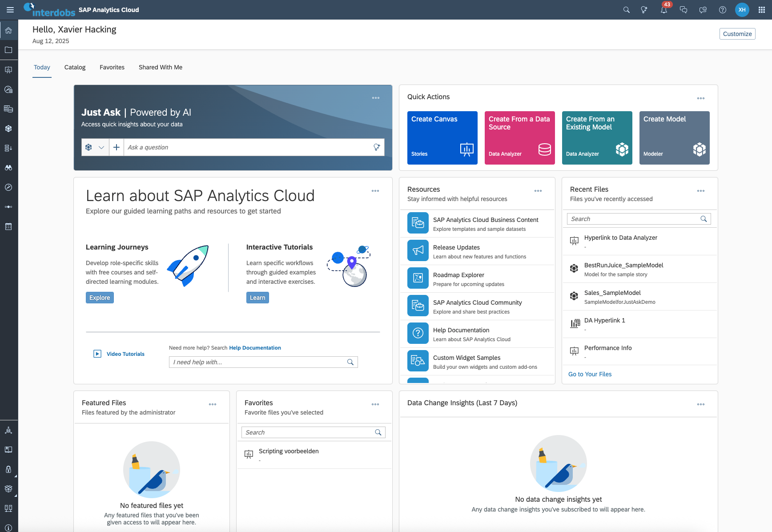The image size is (772, 532).
Task: Select the Modeler cube icon in sidebar
Action: pos(9,129)
